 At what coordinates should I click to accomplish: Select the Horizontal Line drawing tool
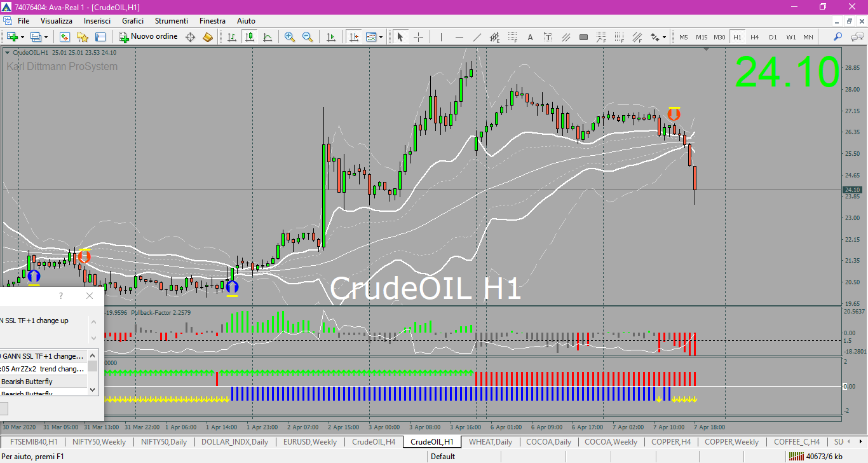click(x=459, y=37)
